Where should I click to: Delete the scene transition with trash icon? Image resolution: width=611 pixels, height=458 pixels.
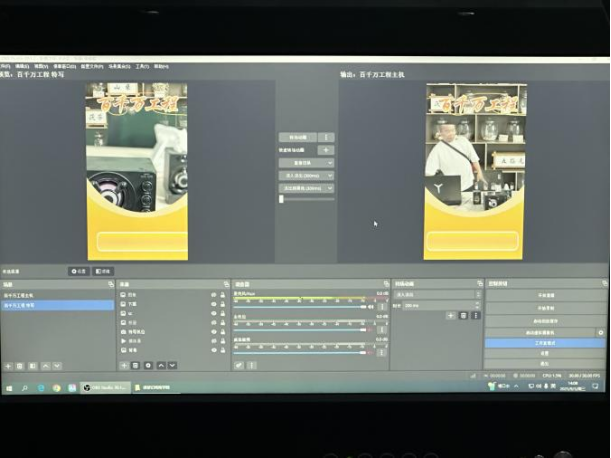click(x=463, y=315)
